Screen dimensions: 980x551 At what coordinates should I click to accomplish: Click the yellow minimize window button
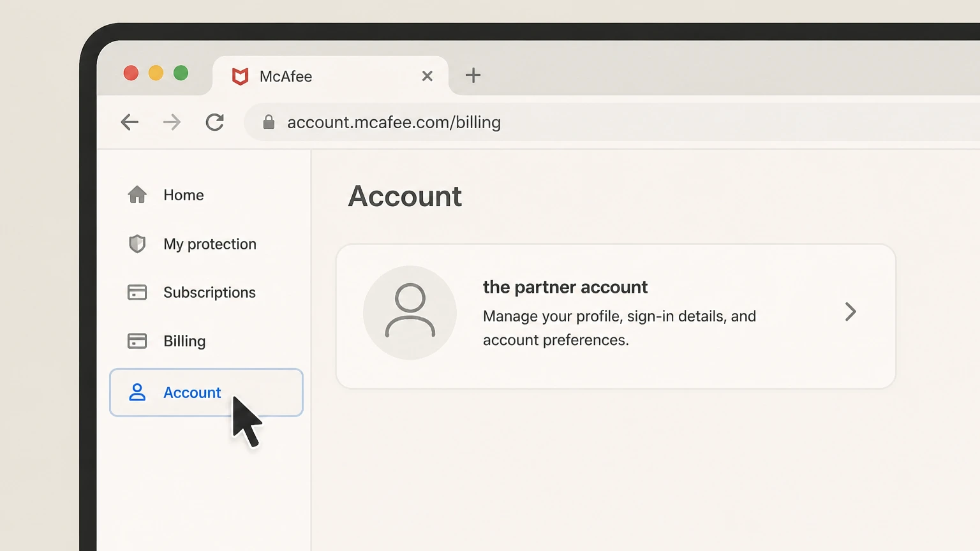(x=156, y=73)
